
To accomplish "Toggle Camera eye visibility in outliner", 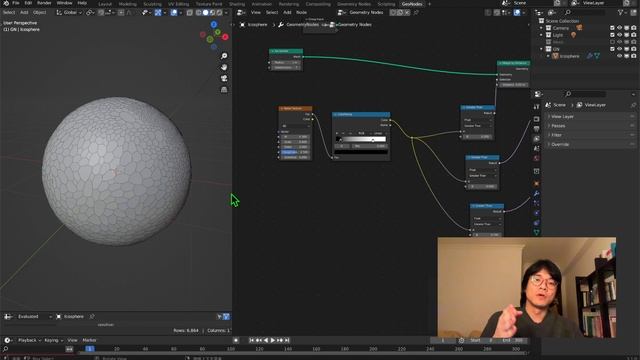I will point(619,28).
